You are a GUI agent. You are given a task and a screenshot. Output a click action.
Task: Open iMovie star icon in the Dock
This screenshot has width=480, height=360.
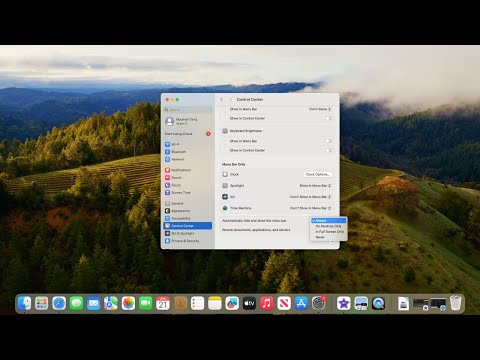[344, 303]
